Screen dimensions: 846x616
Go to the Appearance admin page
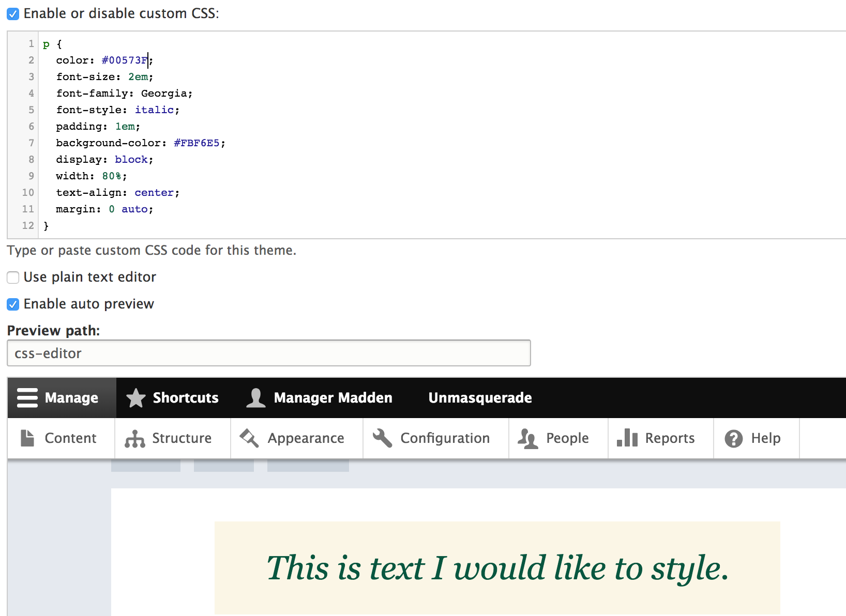click(306, 438)
